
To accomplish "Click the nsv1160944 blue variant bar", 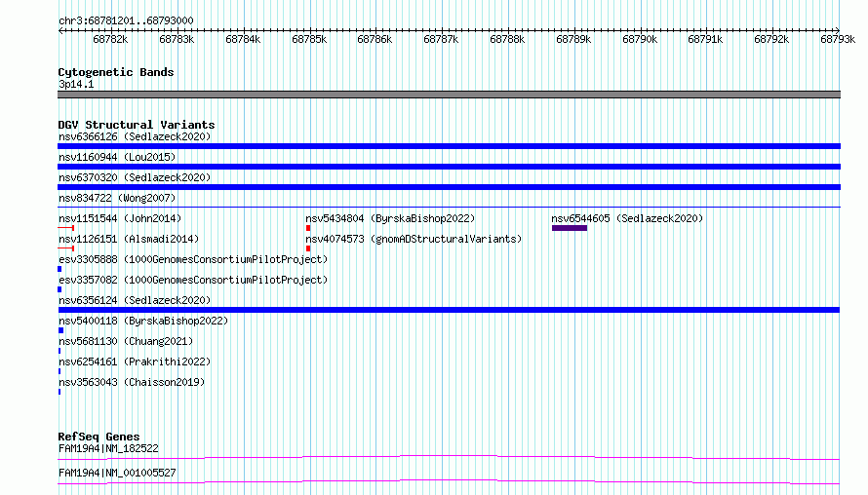I will [449, 167].
